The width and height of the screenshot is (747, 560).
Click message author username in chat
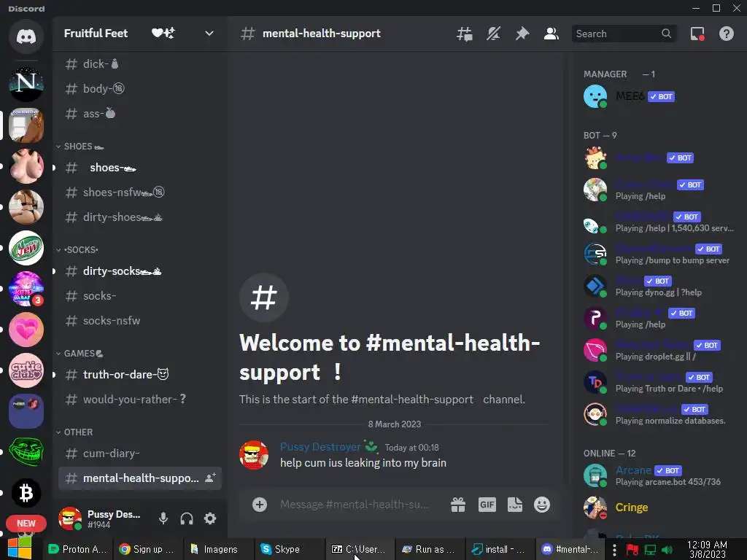tap(320, 447)
